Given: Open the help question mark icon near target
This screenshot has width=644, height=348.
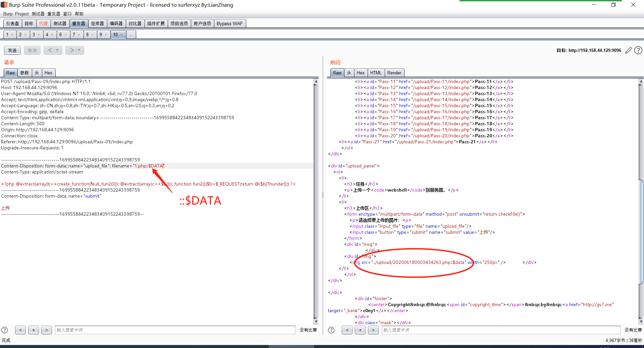Looking at the screenshot, I should click(x=638, y=50).
